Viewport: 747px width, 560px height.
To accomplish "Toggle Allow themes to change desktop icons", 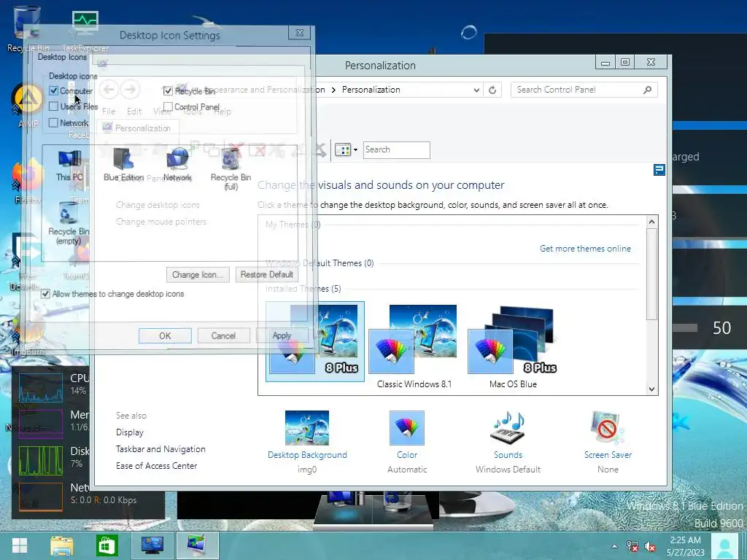I will pos(45,294).
